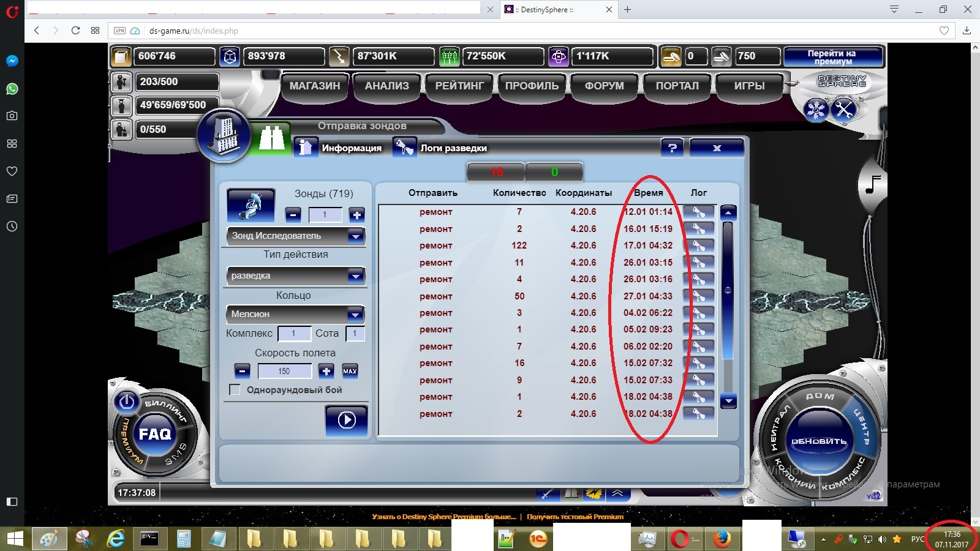Click the MAX flight speed button
Screen dimensions: 980x551
(350, 371)
